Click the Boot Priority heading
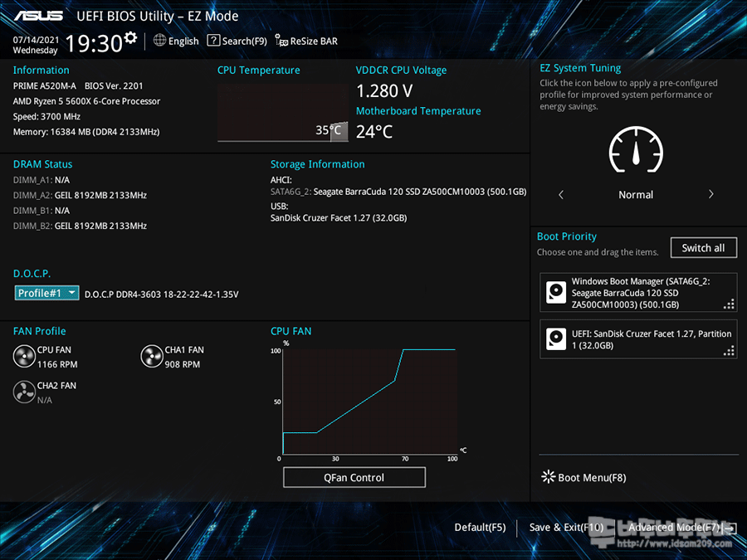Viewport: 747px width, 560px height. tap(566, 236)
